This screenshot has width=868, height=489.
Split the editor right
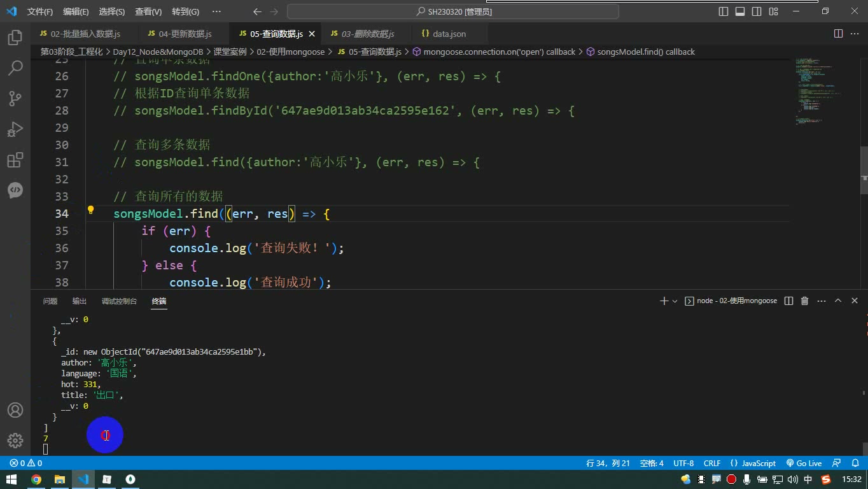(838, 34)
